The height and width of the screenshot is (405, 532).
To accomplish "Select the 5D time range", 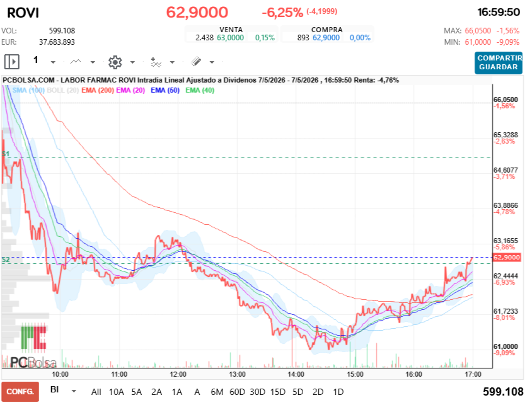I will tap(298, 392).
